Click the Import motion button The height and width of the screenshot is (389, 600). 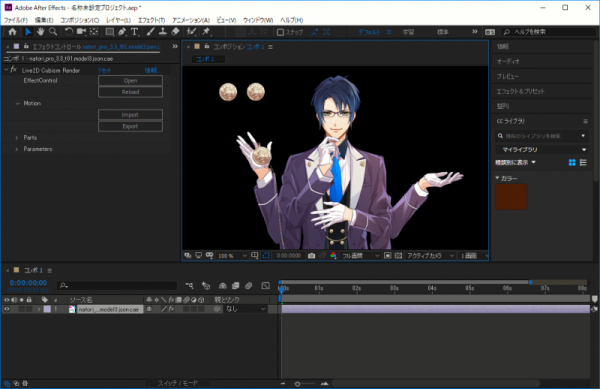click(x=130, y=115)
